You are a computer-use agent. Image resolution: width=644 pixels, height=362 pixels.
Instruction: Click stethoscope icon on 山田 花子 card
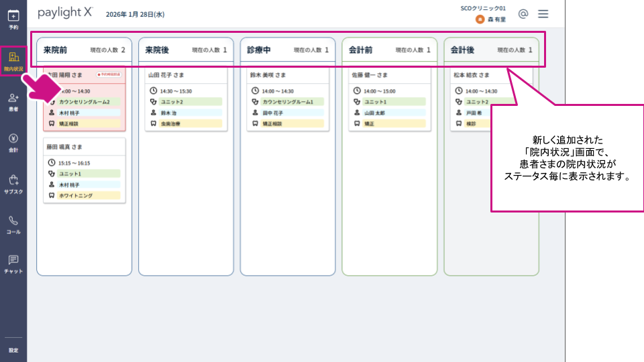[153, 101]
